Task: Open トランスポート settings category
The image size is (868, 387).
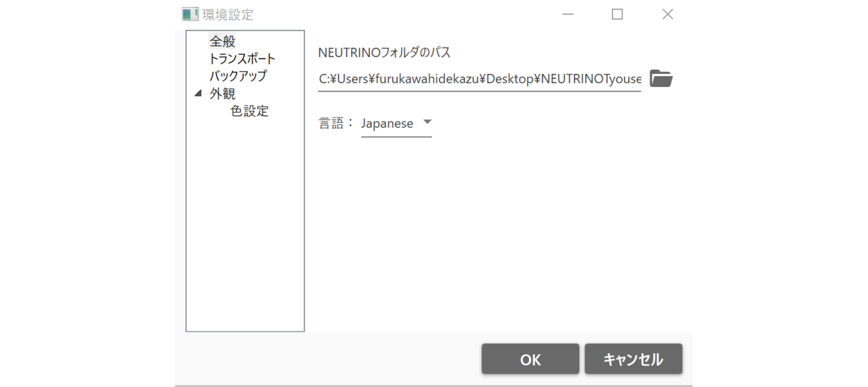Action: pyautogui.click(x=242, y=59)
